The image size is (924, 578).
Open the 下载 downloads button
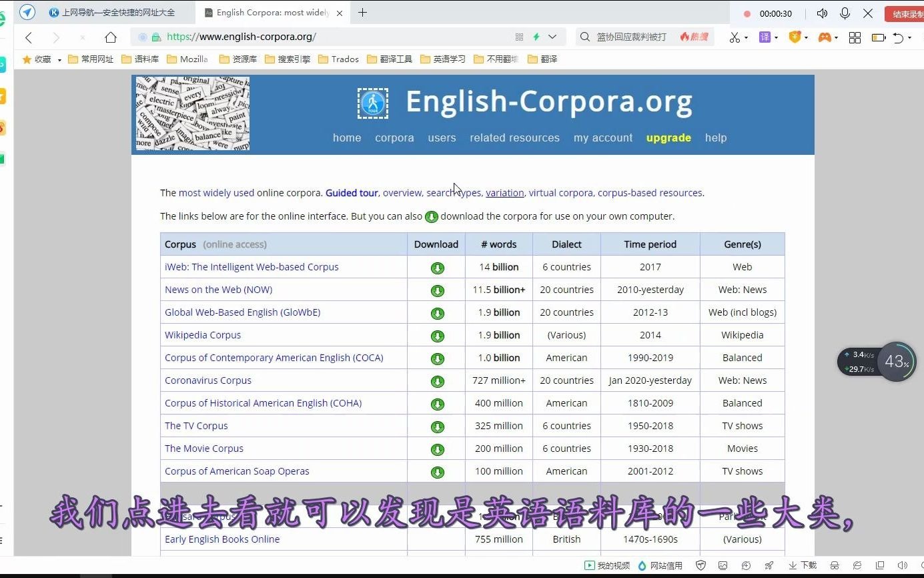803,565
